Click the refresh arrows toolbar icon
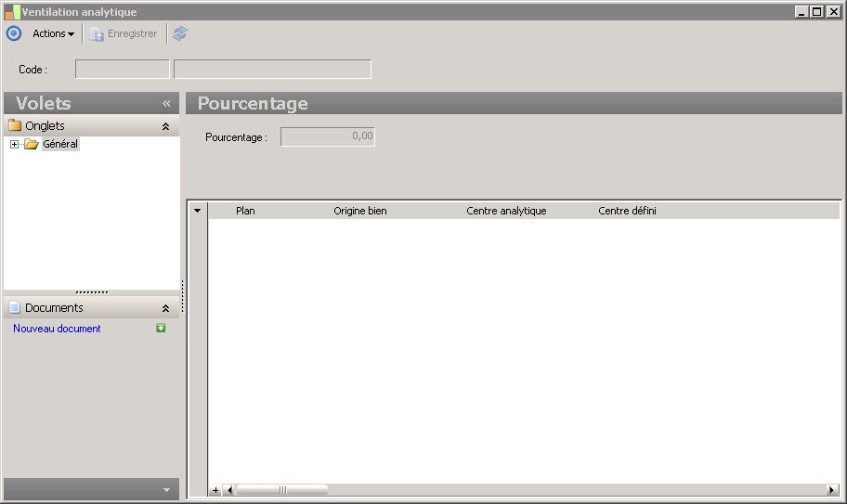This screenshot has height=504, width=847. (x=180, y=33)
